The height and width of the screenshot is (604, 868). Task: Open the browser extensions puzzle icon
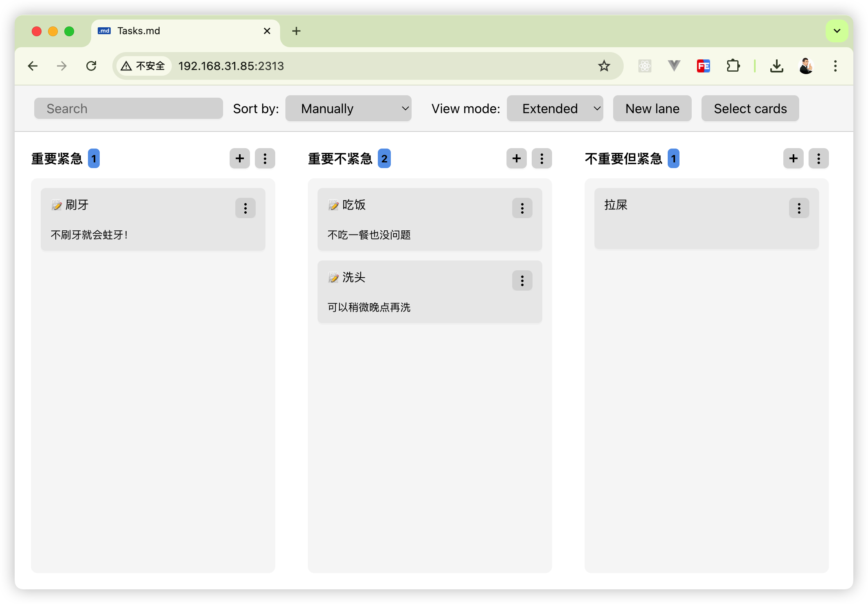click(x=733, y=66)
